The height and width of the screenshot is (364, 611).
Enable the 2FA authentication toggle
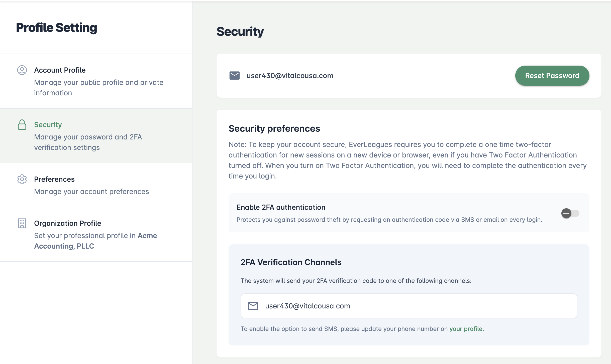[x=570, y=213]
